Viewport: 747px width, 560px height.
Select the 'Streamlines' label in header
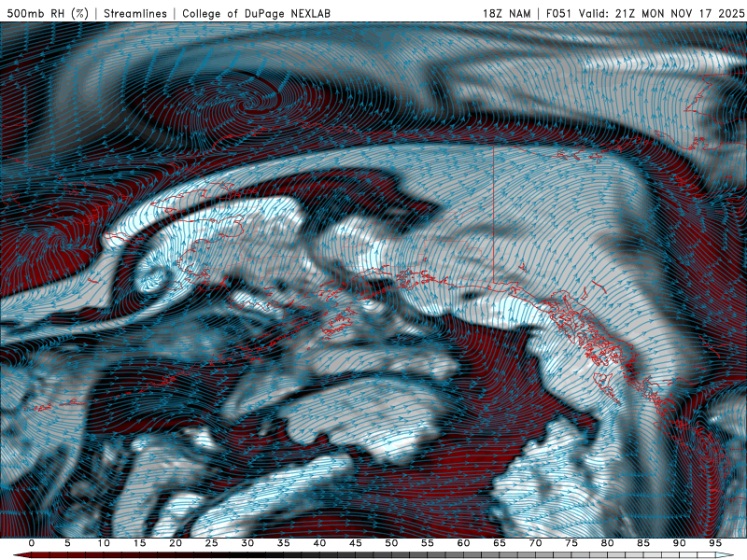click(x=135, y=13)
